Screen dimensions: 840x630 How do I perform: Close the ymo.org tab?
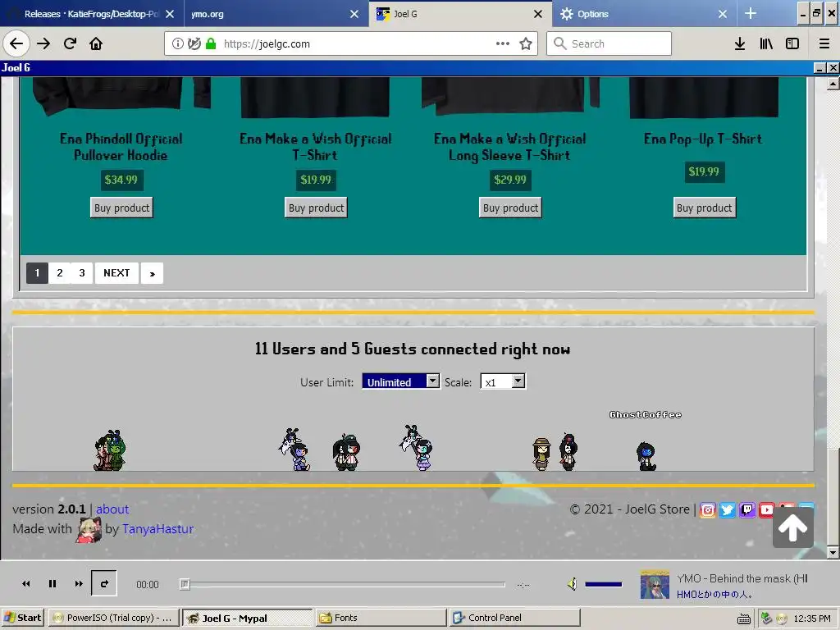point(354,14)
